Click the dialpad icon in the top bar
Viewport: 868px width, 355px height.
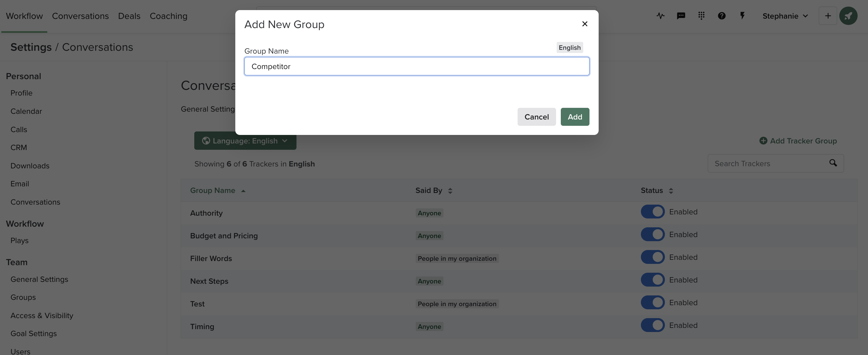coord(701,16)
